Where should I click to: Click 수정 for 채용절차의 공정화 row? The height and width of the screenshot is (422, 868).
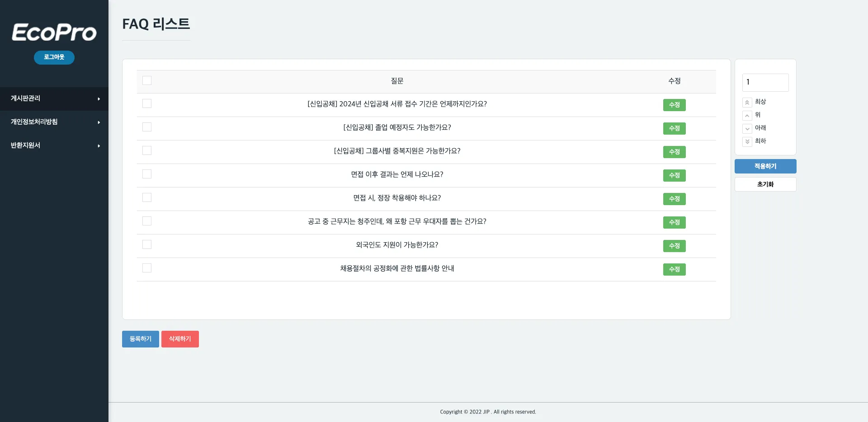tap(674, 269)
